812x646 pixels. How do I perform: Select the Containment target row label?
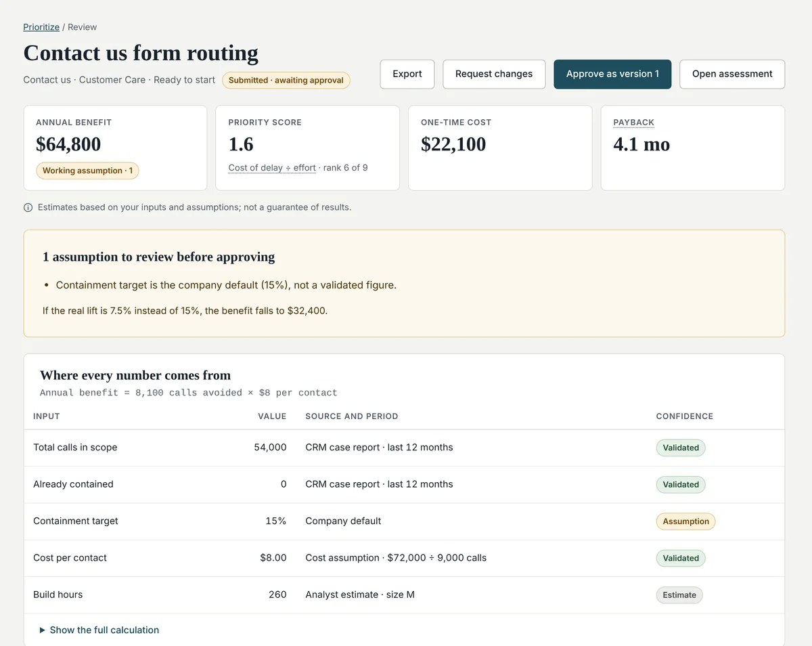pos(76,521)
